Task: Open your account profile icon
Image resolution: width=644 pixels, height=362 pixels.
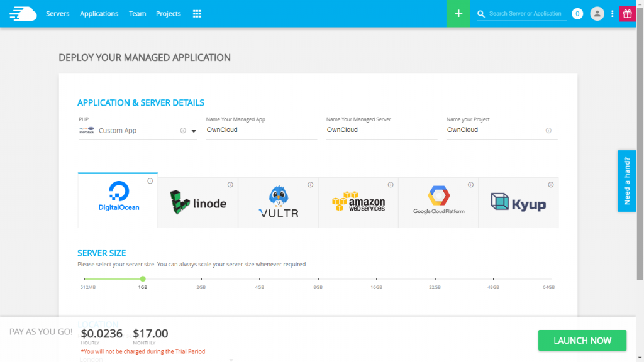Action: [x=597, y=13]
